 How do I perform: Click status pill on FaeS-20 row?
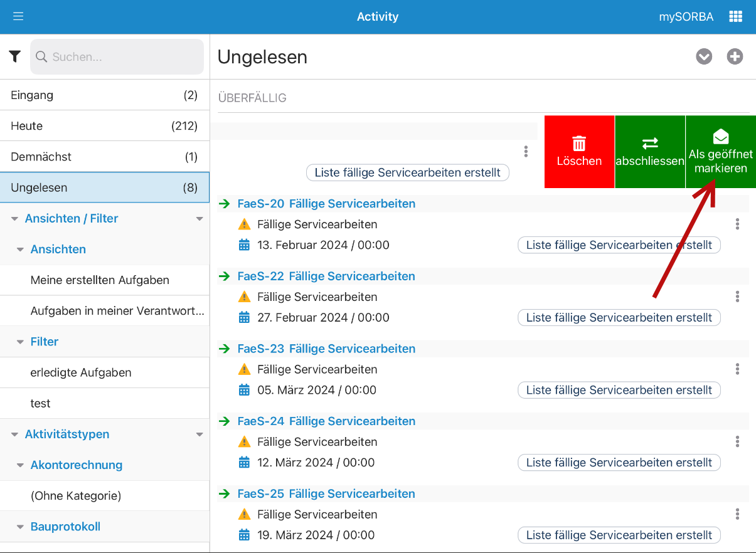619,245
